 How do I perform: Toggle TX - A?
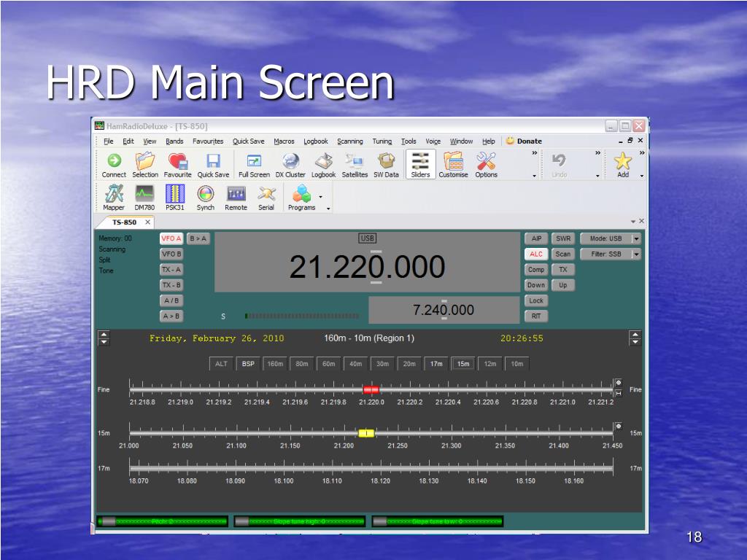[171, 270]
